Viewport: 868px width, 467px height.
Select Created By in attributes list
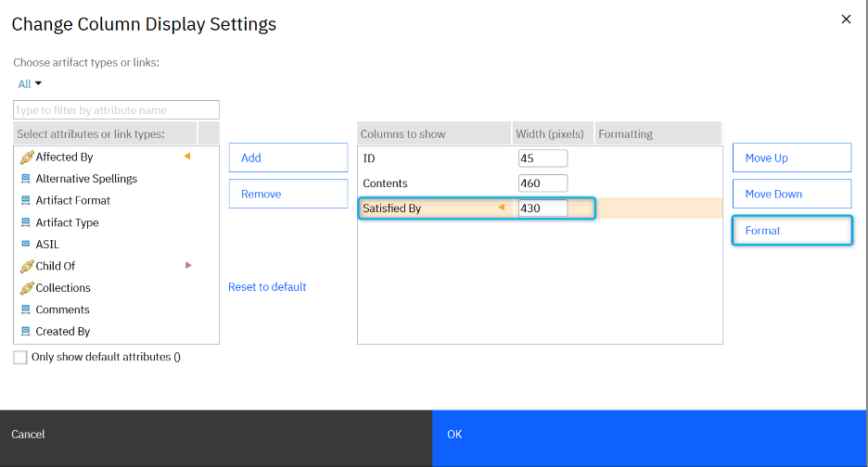point(116,332)
